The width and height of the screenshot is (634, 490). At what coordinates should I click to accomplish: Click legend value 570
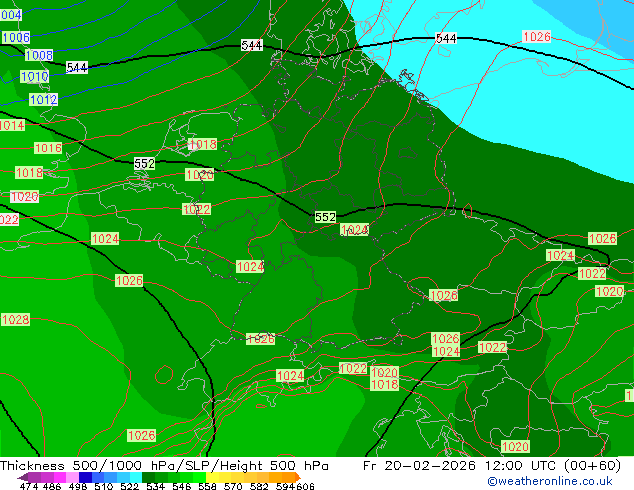(x=233, y=486)
